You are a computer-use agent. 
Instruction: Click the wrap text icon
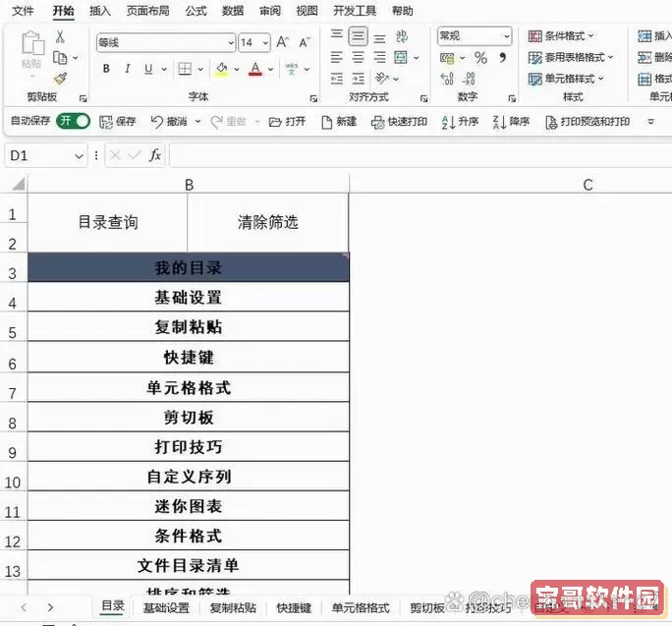(x=402, y=36)
